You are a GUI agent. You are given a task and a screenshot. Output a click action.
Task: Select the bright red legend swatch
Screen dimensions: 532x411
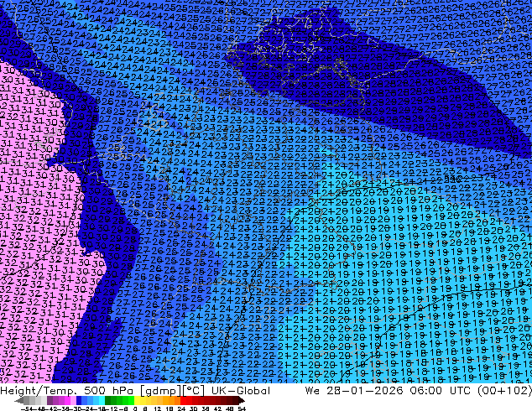tap(183, 400)
